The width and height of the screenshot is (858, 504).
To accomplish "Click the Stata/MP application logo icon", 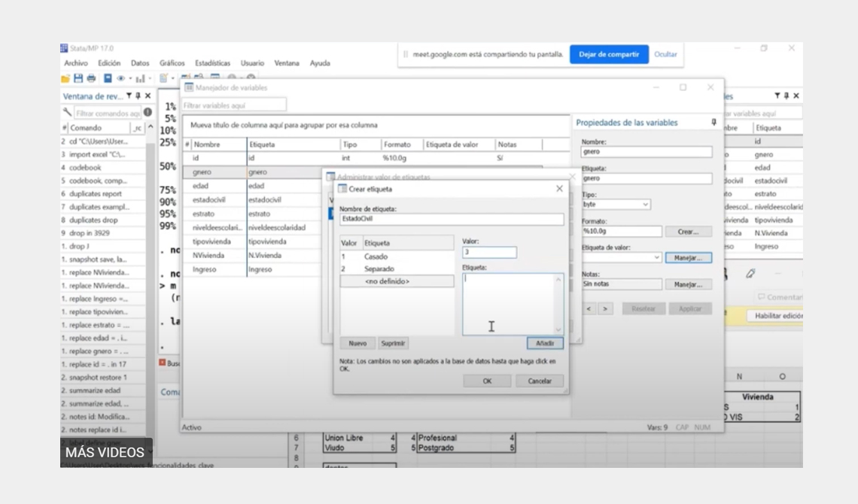I will (x=65, y=48).
